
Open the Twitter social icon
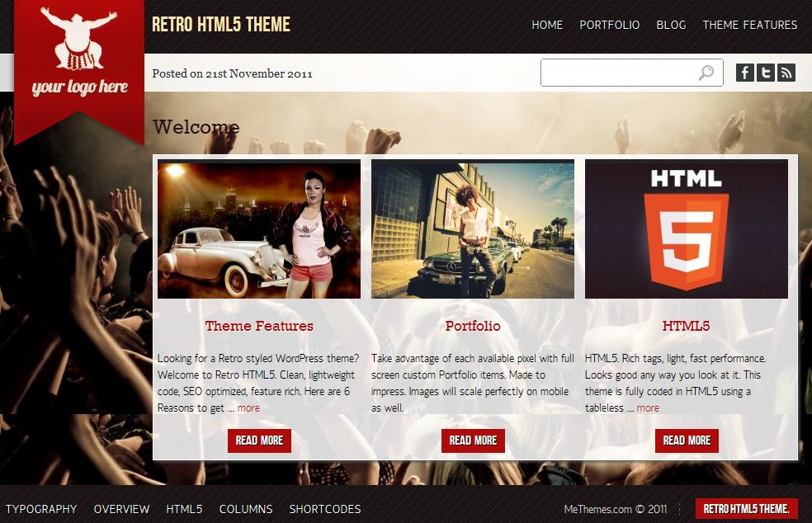pos(766,73)
